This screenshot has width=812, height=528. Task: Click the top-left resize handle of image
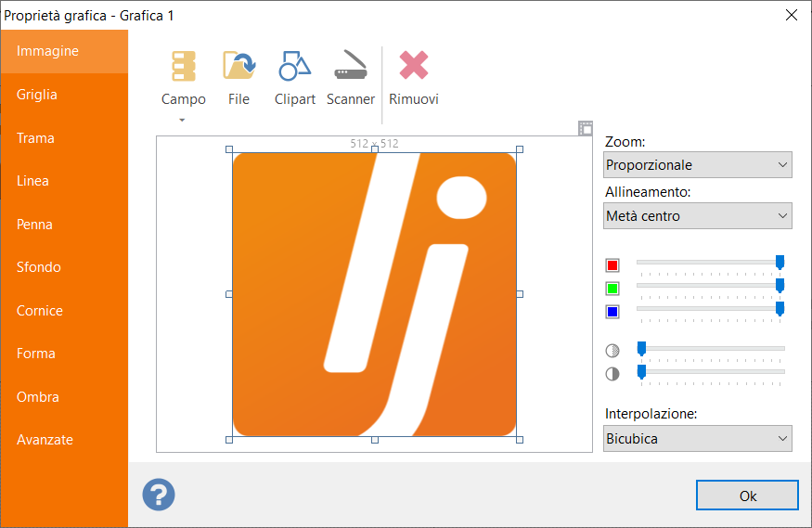pos(229,149)
